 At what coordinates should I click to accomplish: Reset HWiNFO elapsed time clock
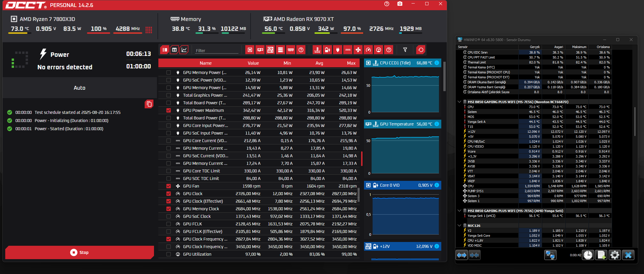[x=588, y=255]
